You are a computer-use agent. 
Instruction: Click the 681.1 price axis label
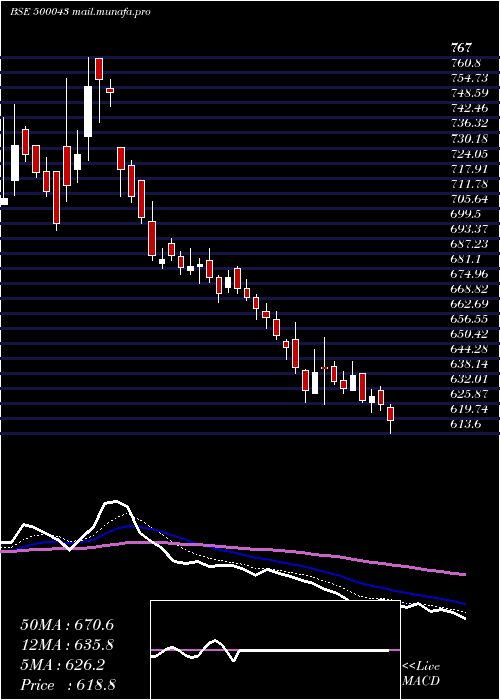pyautogui.click(x=468, y=258)
